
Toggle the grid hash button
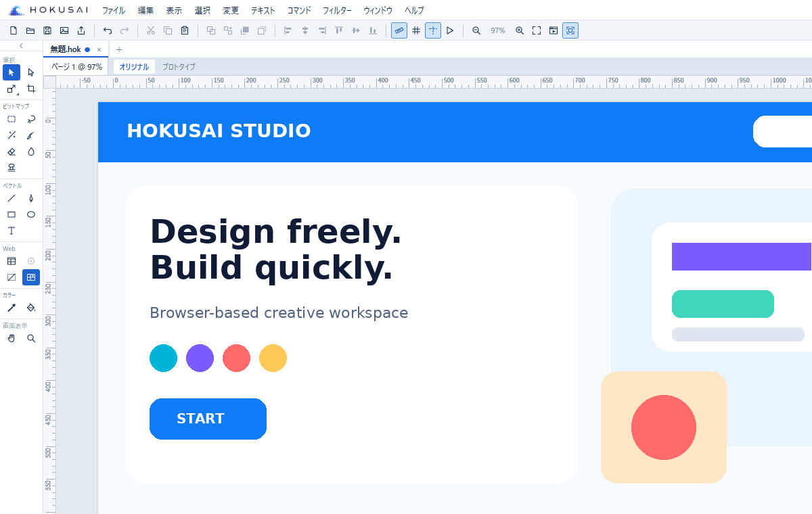(x=416, y=30)
